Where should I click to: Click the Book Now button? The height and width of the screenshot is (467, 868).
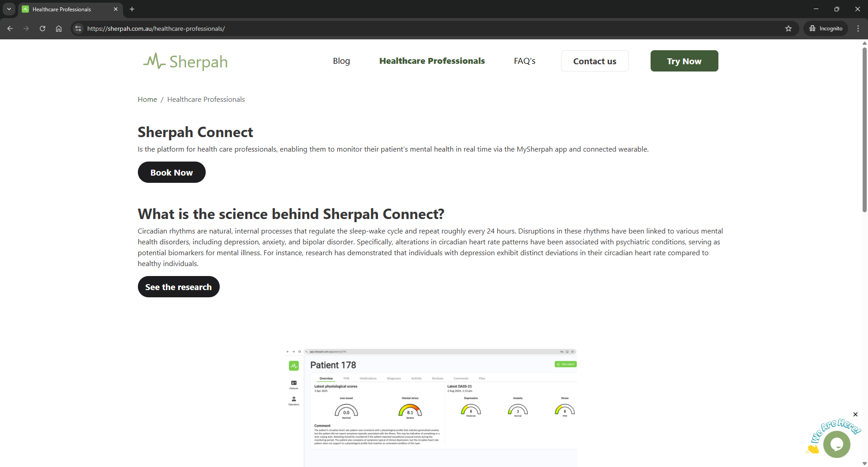pos(171,172)
